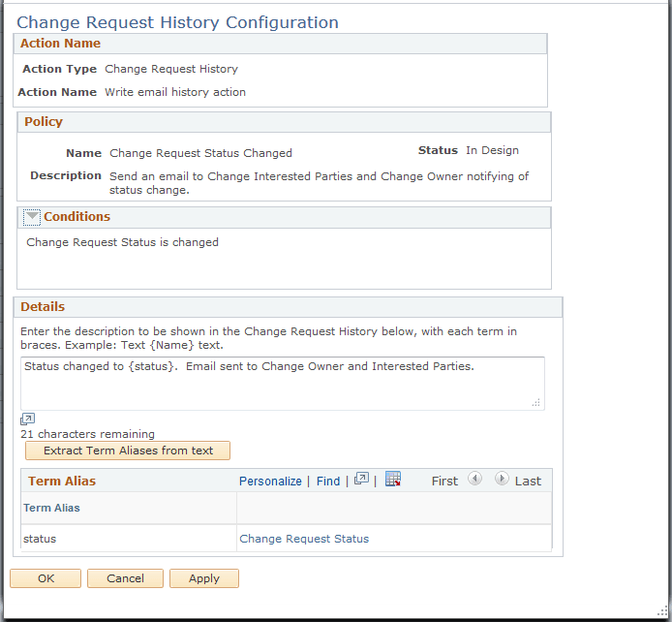Screen dimensions: 672x622
Task: Click the Change Request History Configuration title
Action: (177, 22)
